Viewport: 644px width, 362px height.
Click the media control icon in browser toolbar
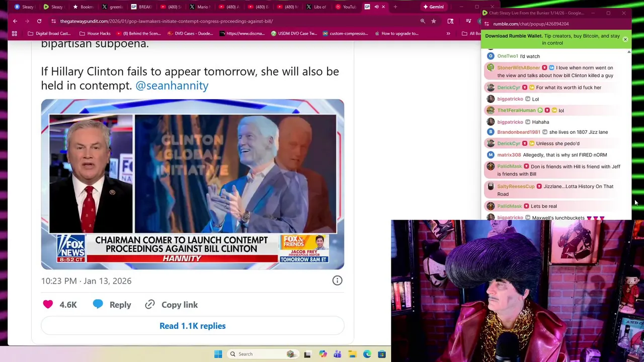point(468,21)
